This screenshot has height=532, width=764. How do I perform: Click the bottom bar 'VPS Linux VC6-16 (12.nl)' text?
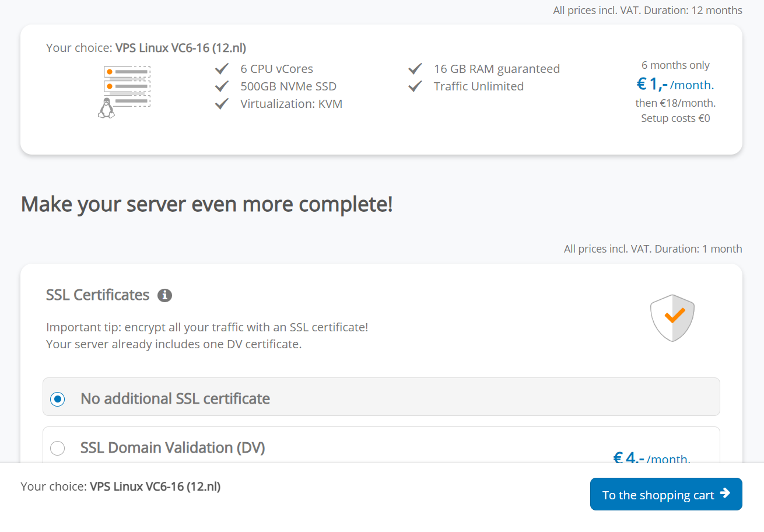[155, 487]
